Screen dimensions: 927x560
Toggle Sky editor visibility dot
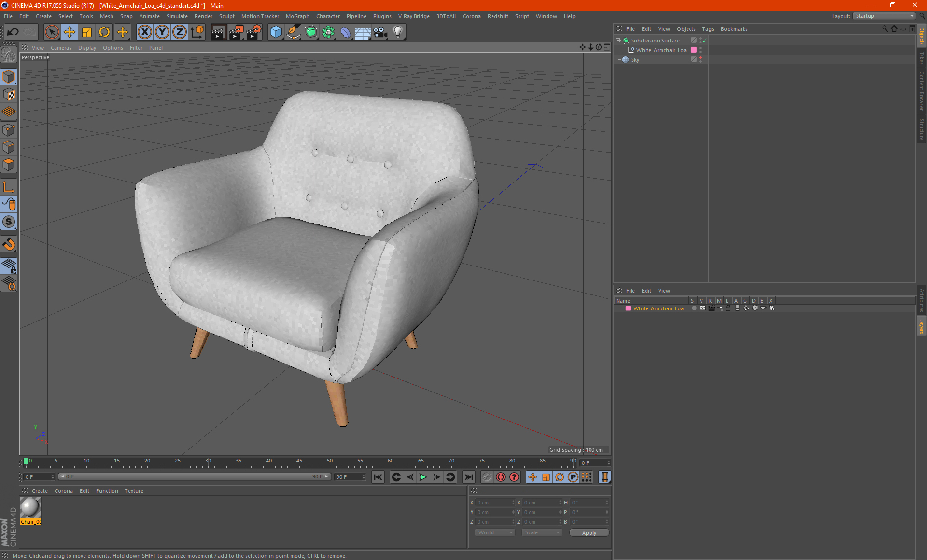701,58
